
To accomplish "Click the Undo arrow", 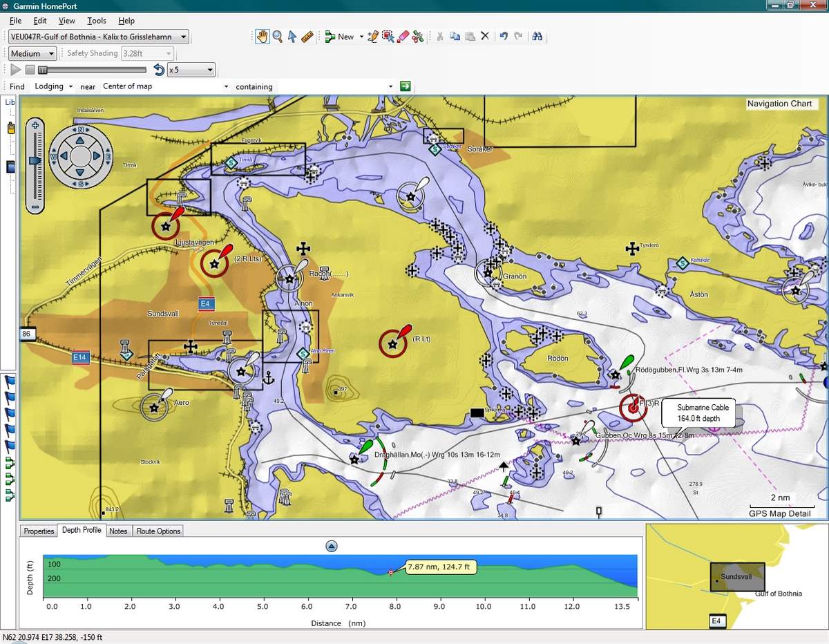I will 504,37.
